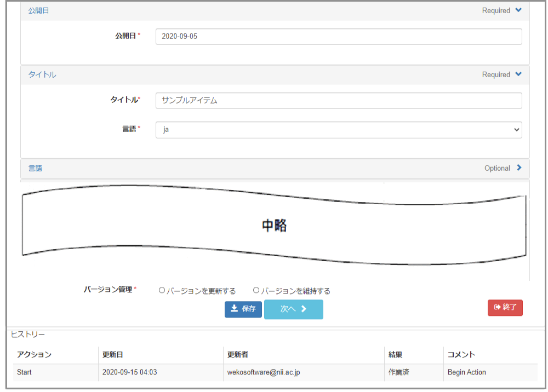Viewport: 548px width, 392px height.
Task: Open the 言語 dropdown showing ja
Action: coord(338,130)
